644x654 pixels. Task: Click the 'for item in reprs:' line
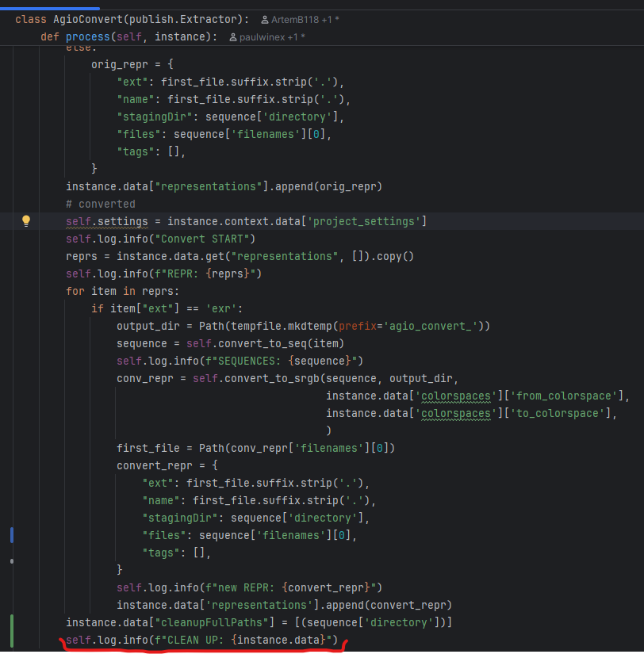122,292
